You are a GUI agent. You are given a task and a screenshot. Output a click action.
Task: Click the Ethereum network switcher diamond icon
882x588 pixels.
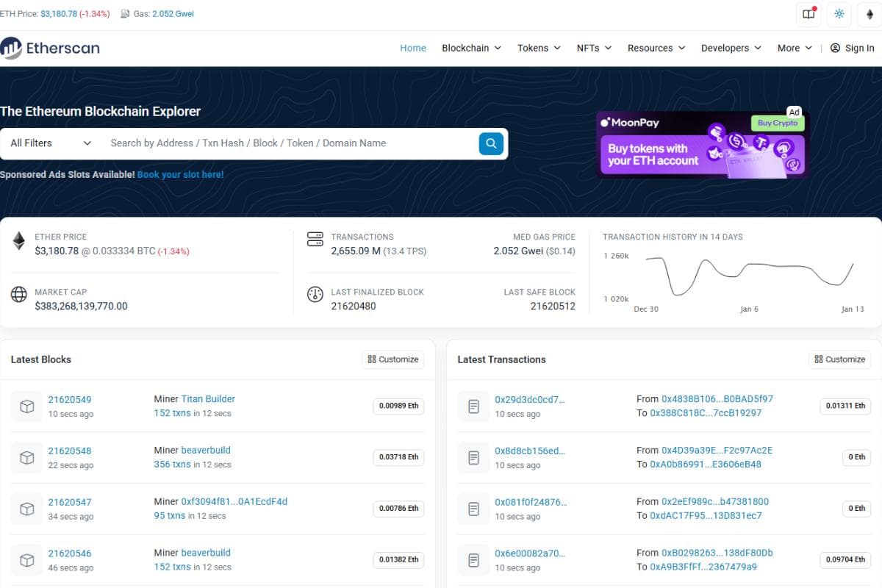coord(870,14)
